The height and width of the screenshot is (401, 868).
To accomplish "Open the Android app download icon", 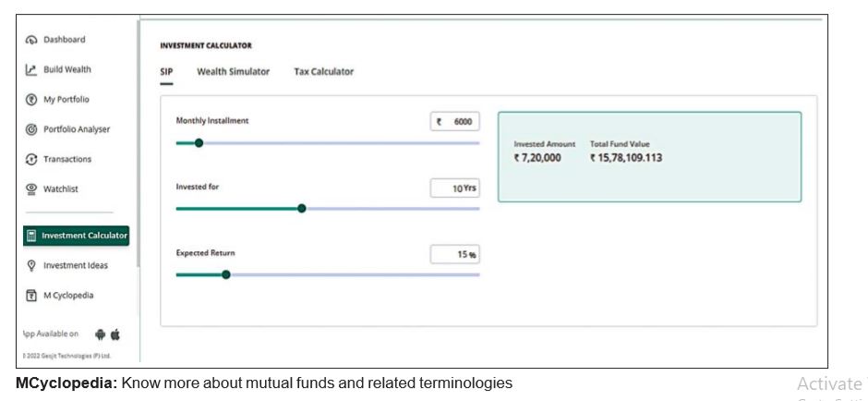I will 101,334.
